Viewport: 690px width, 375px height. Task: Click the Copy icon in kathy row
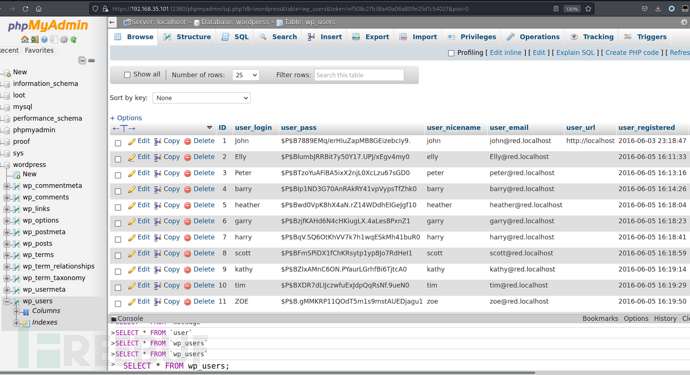[x=158, y=270]
